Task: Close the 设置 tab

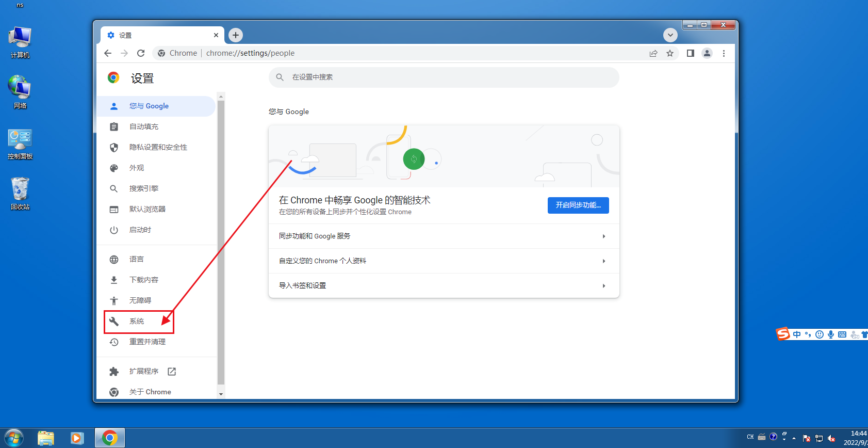Action: click(216, 35)
